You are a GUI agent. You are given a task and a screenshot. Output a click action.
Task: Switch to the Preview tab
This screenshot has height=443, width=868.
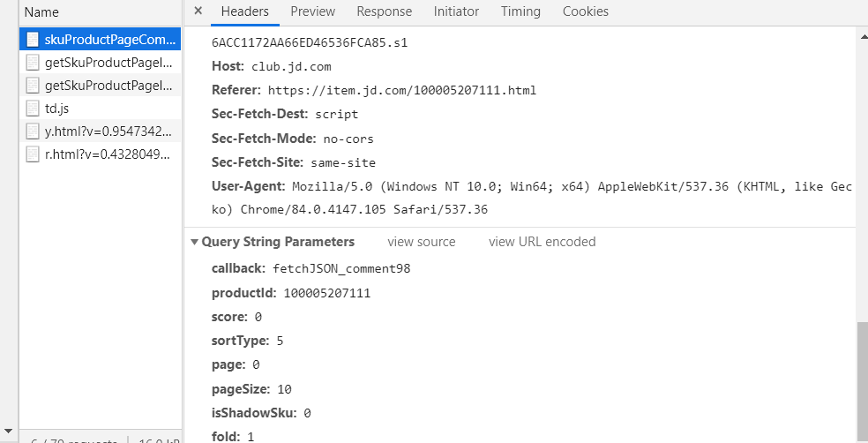[312, 11]
